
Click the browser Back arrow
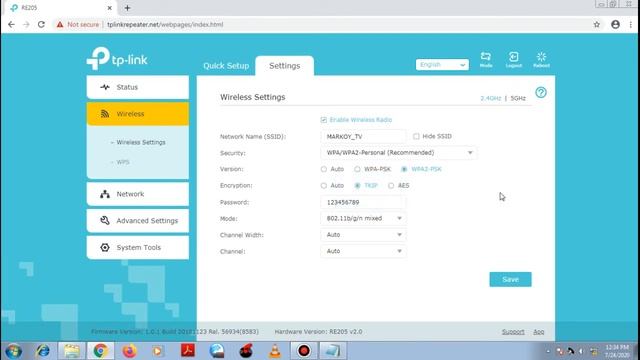tap(11, 24)
